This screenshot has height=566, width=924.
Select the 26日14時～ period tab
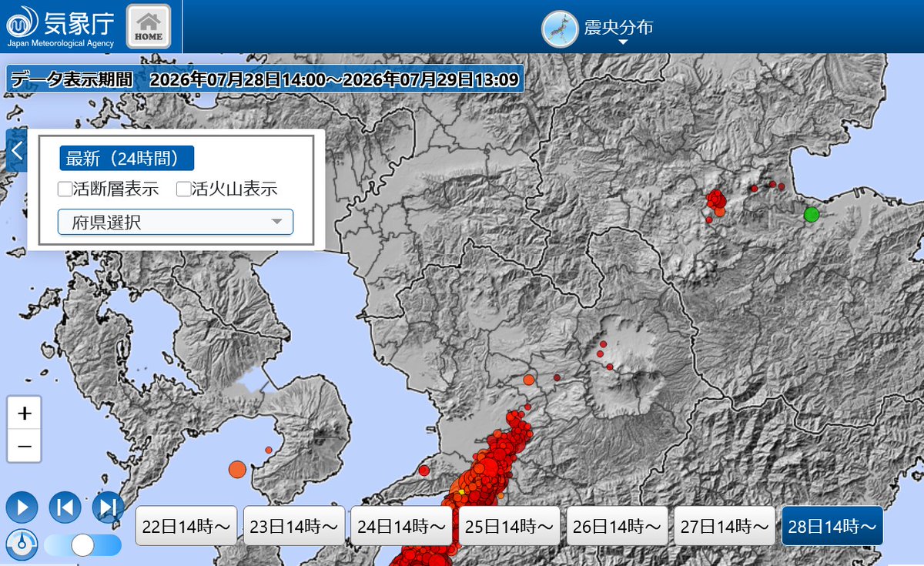click(618, 527)
